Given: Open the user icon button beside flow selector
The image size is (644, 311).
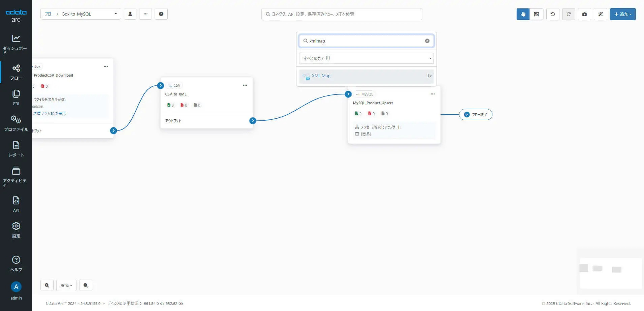Looking at the screenshot, I should pyautogui.click(x=130, y=14).
